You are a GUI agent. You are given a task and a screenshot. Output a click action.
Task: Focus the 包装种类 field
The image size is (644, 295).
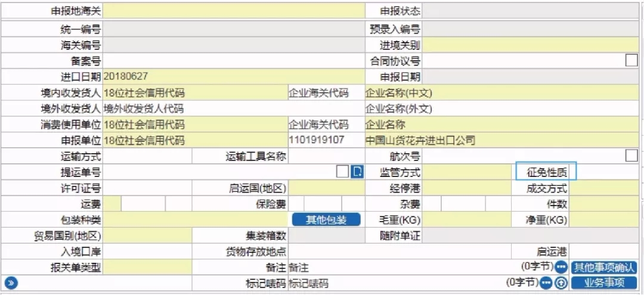[195, 219]
